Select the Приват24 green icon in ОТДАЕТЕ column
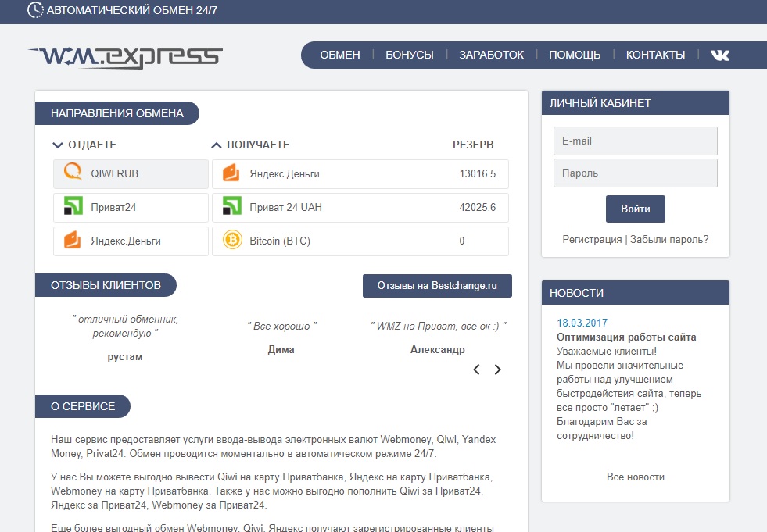Screen dimensions: 767x532 73,205
